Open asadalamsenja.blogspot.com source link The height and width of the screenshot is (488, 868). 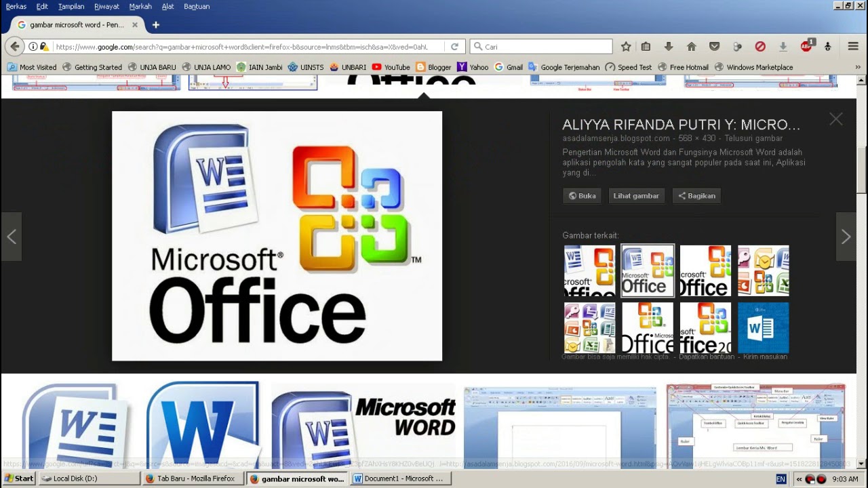coord(616,138)
